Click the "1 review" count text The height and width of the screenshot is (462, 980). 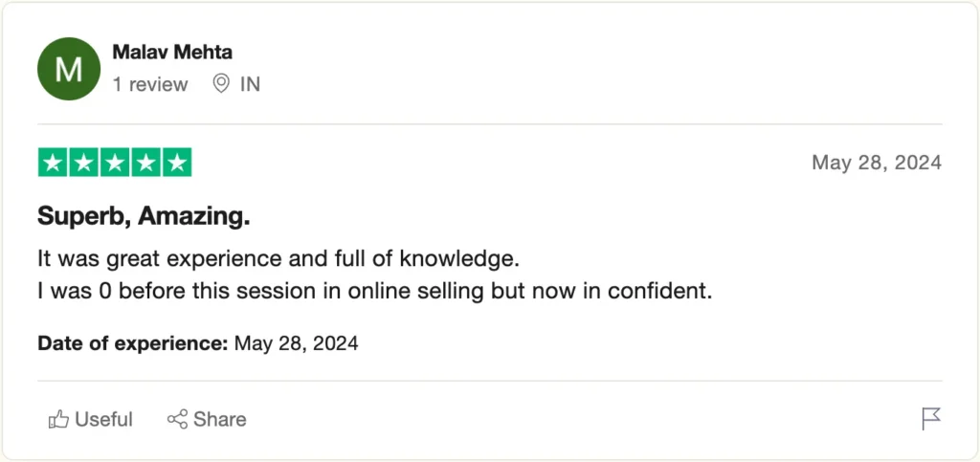[x=150, y=84]
